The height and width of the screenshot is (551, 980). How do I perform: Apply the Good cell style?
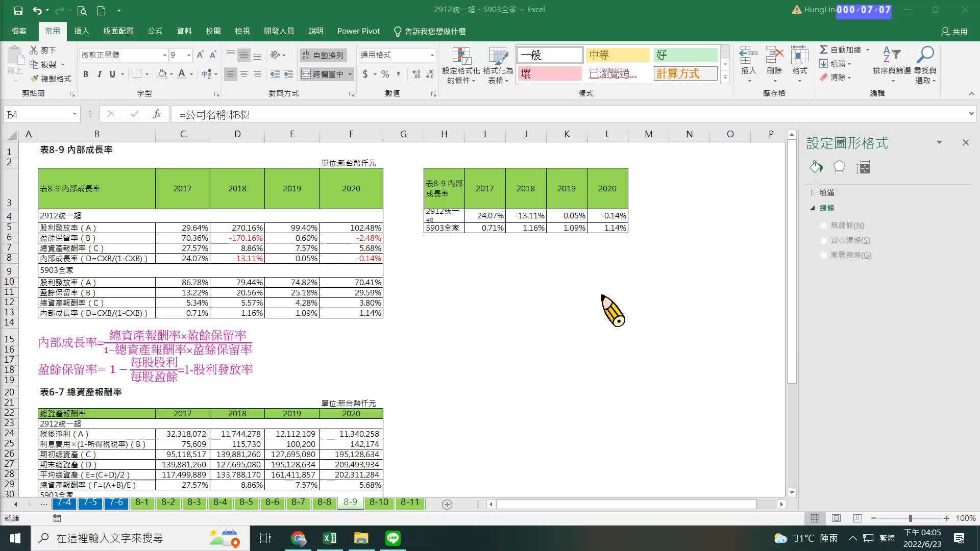tap(685, 55)
